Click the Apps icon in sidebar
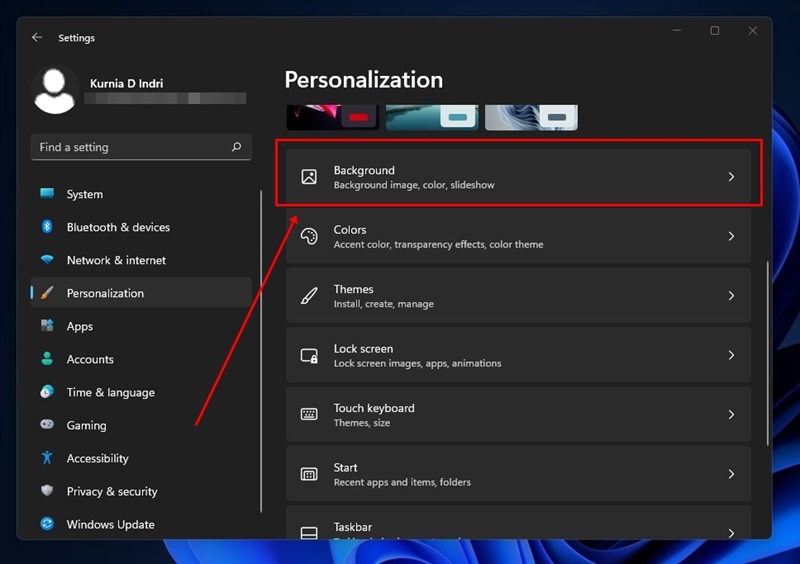The image size is (800, 564). point(47,325)
